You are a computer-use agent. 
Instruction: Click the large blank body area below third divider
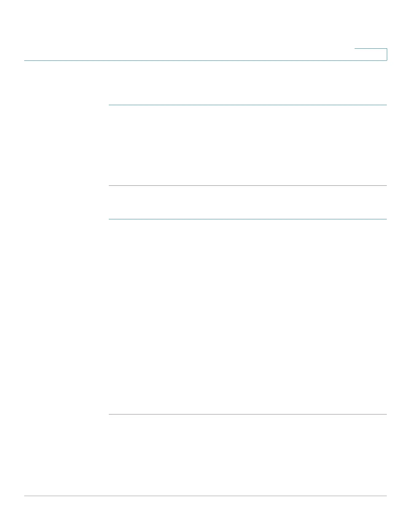[x=248, y=317]
